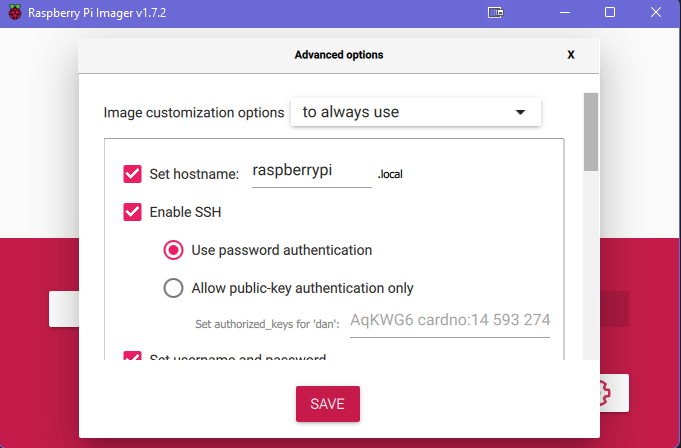The width and height of the screenshot is (681, 448).
Task: Uncheck the Set hostname checkbox
Action: (132, 174)
